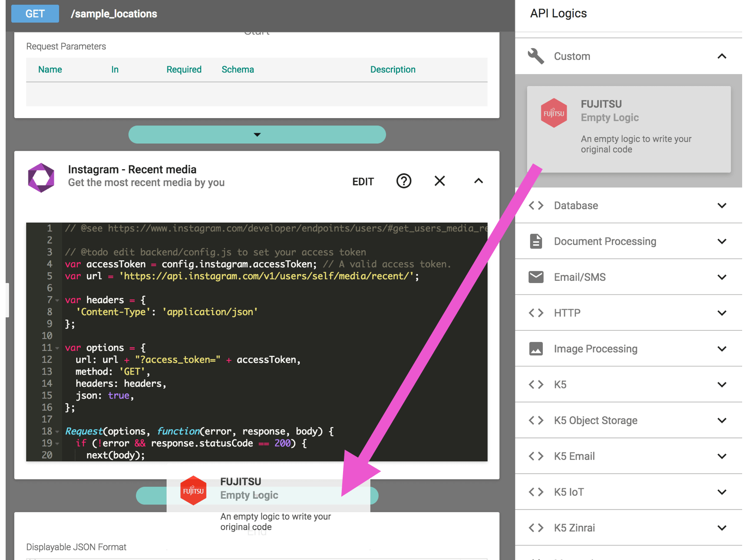Click the K5 Zinrai brackets icon
This screenshot has height=560, width=753.
tap(536, 528)
